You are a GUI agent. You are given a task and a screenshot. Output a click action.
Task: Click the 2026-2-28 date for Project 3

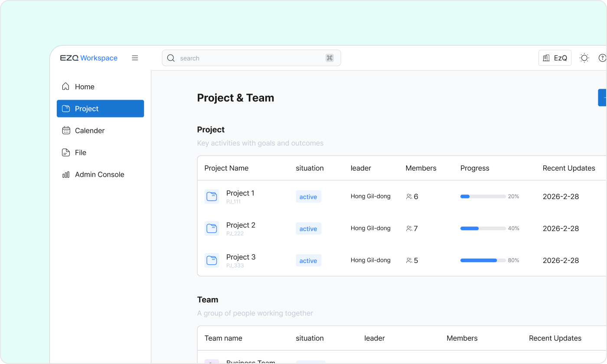click(561, 260)
